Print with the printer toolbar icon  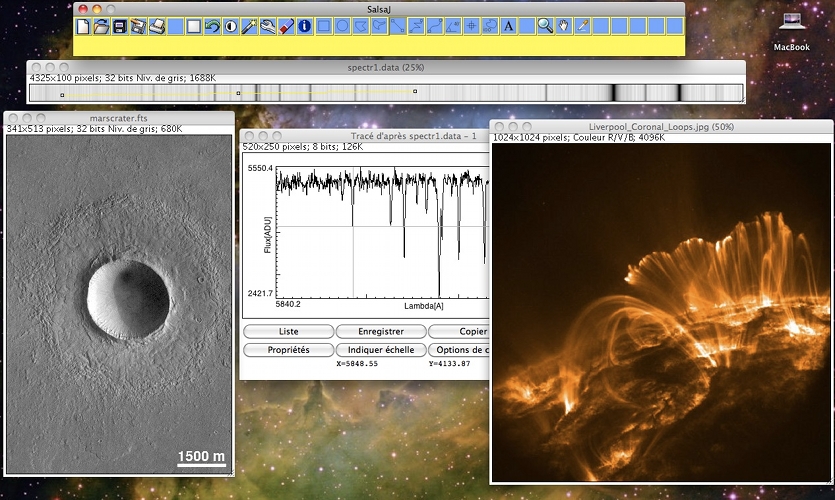(157, 27)
